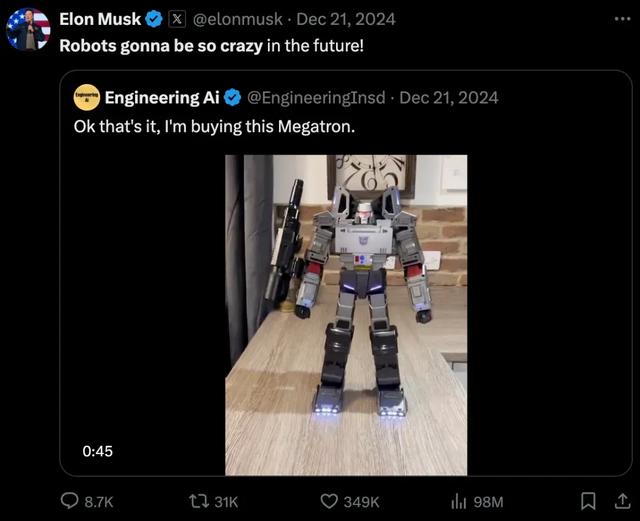
Task: Click Engineering Ai's verified badge
Action: click(x=232, y=97)
